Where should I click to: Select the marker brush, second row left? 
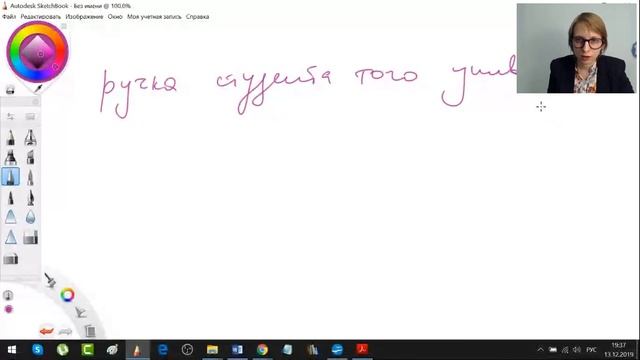click(x=11, y=158)
